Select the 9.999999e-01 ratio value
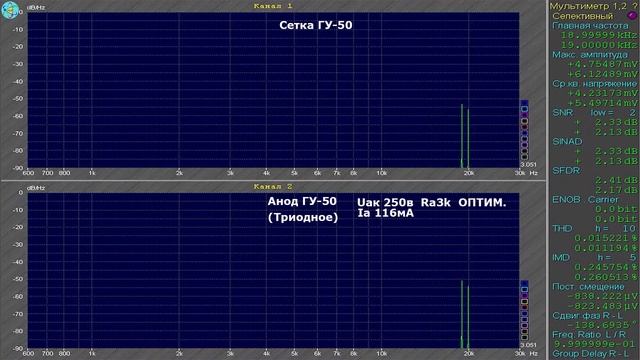 (x=595, y=344)
